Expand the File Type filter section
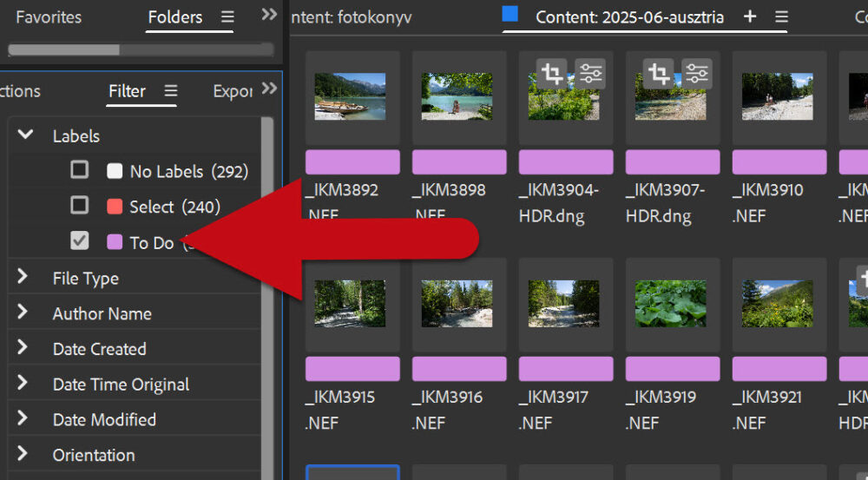Image resolution: width=868 pixels, height=480 pixels. (23, 276)
